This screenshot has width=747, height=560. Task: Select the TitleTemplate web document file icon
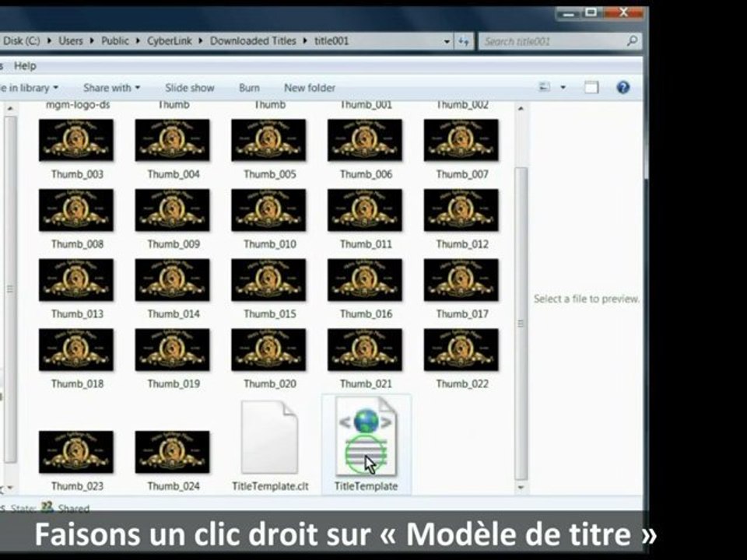(366, 436)
